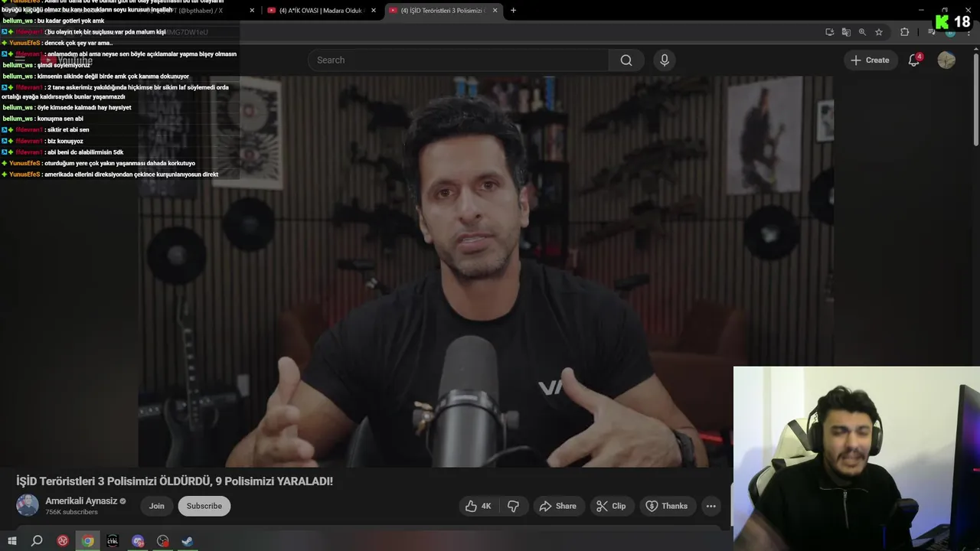
Task: Click the translate page icon
Action: 846,32
